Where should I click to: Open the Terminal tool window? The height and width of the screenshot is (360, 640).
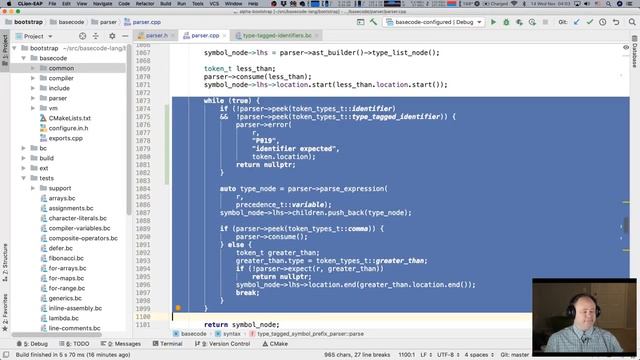[167, 344]
